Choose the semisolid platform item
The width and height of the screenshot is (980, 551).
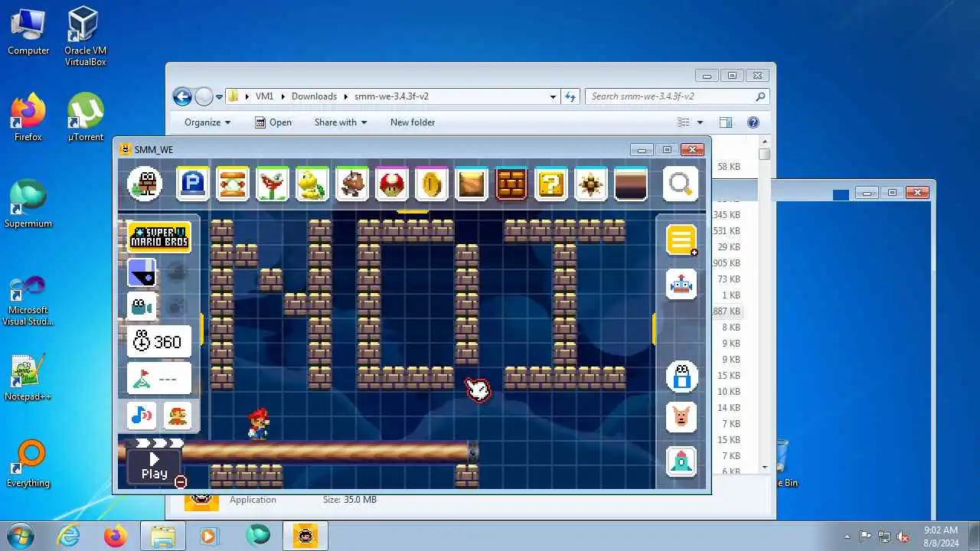[x=631, y=184]
